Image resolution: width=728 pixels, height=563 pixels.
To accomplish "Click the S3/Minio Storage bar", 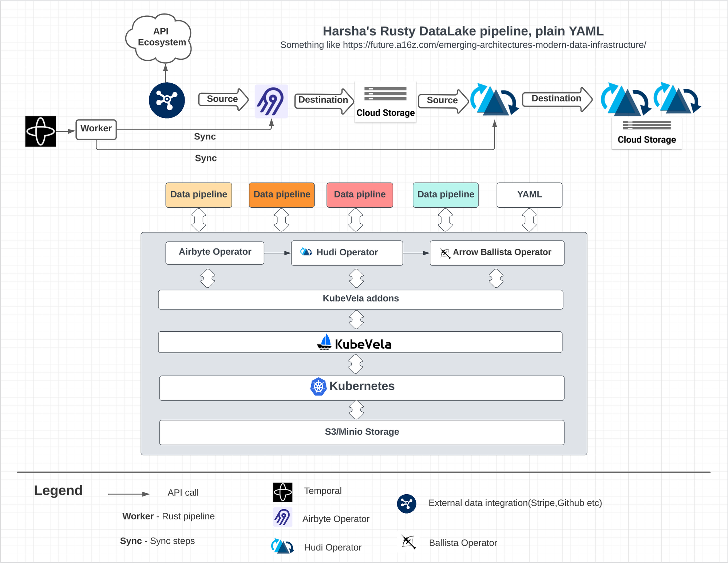I will (362, 432).
